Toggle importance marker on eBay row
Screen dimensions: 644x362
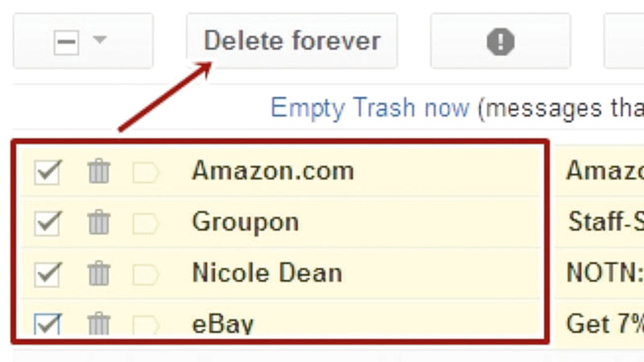146,323
